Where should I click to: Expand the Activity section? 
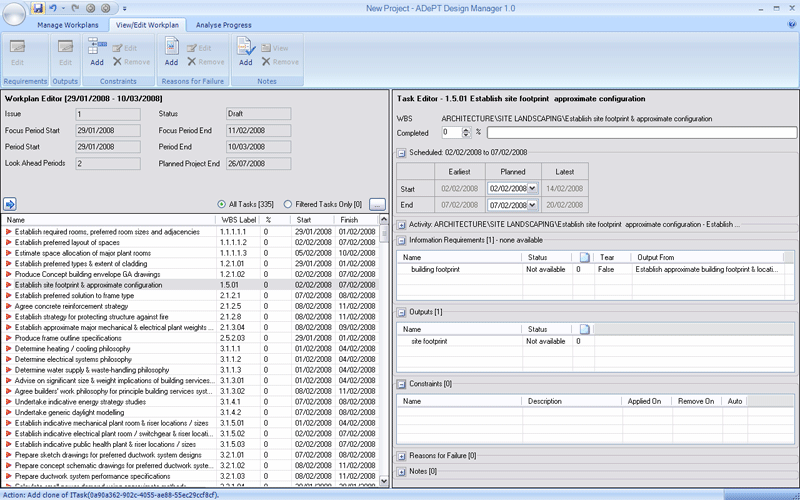401,225
